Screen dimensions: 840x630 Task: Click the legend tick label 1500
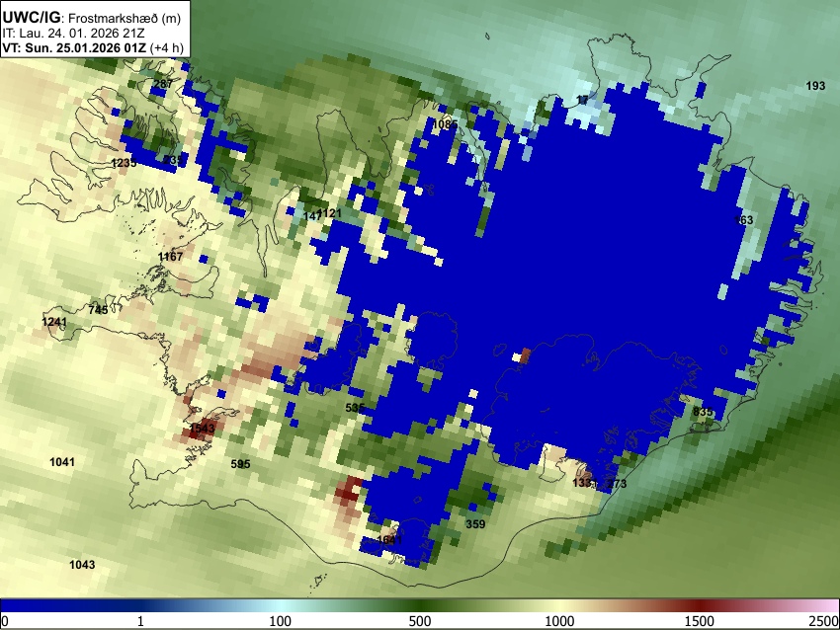[x=700, y=621]
